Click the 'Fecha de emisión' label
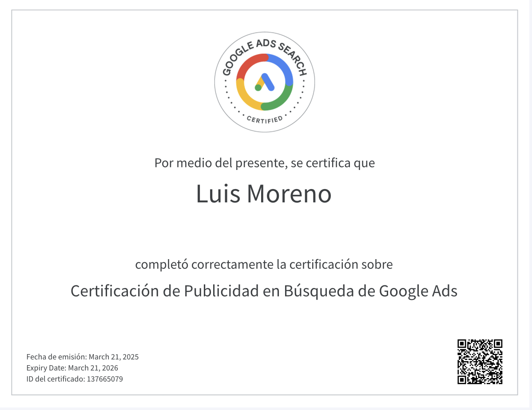The height and width of the screenshot is (410, 532). 56,357
